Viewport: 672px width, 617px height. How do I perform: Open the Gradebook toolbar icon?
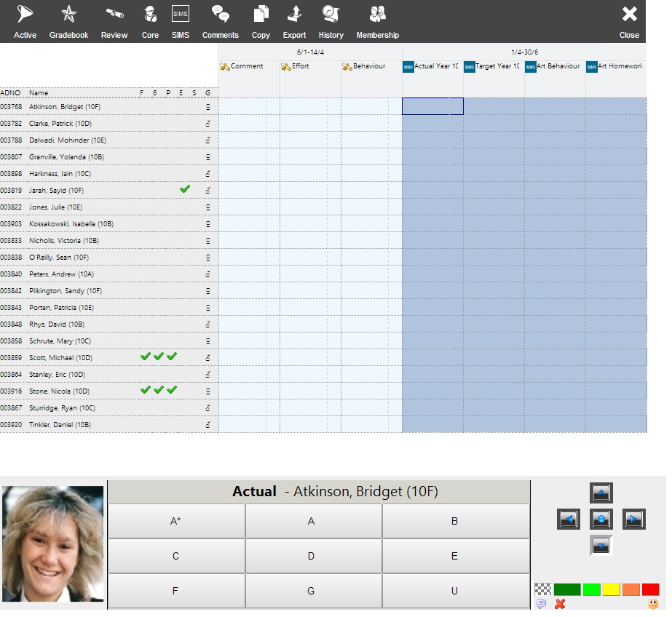68,23
